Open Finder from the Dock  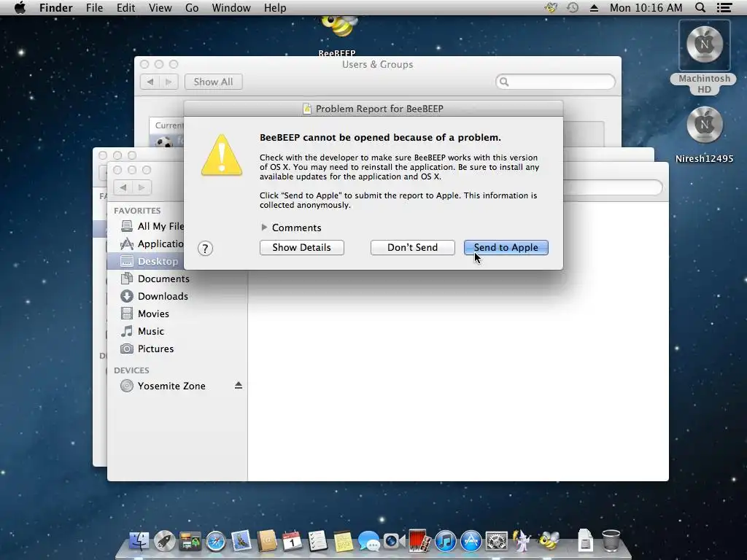point(139,542)
